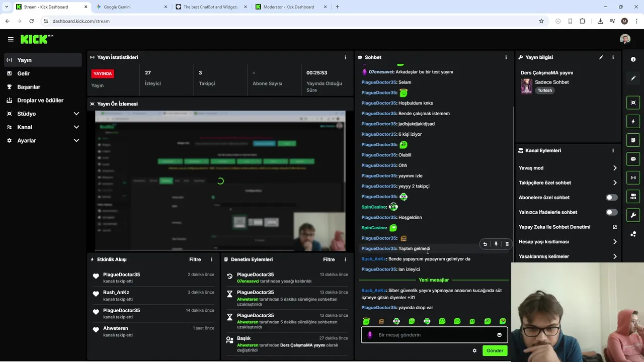Edit stream info with Yayın bilgisi pencil
The width and height of the screenshot is (644, 362).
pyautogui.click(x=601, y=57)
